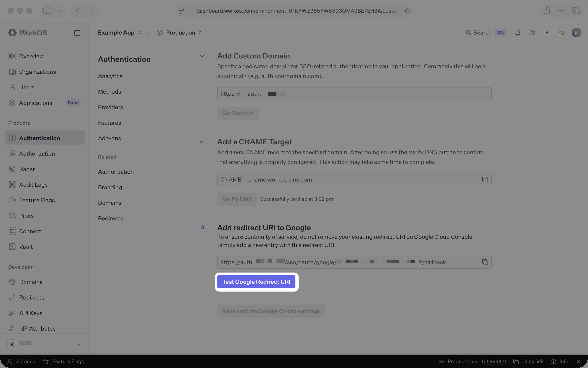The height and width of the screenshot is (368, 588).
Task: Open the docs page icon in header
Action: click(547, 33)
